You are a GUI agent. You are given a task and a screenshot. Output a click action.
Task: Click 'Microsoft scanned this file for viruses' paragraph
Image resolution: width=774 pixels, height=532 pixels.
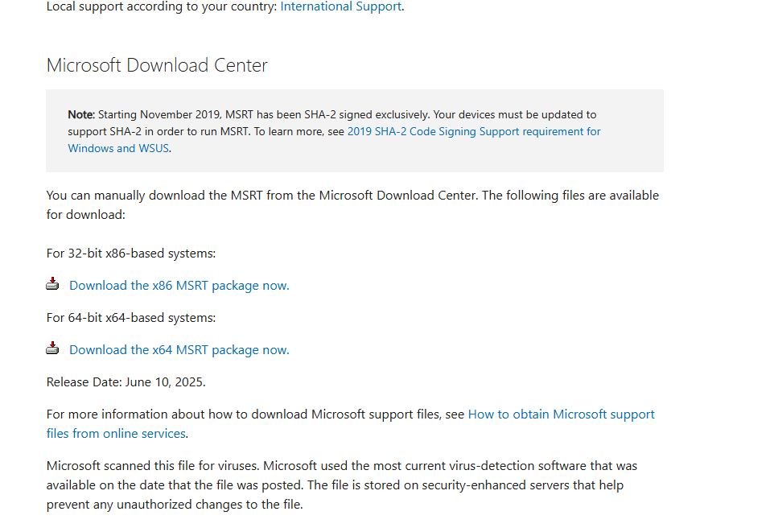pos(342,485)
